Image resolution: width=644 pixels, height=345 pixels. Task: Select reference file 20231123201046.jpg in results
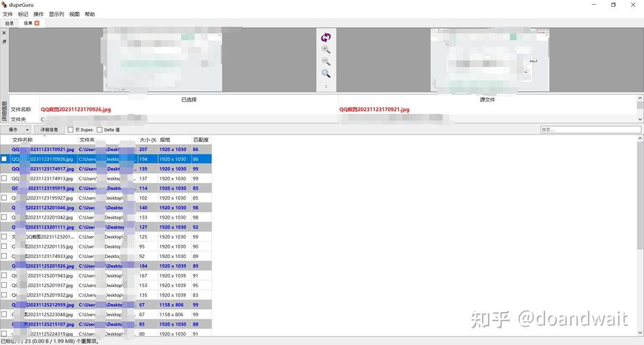pos(106,208)
